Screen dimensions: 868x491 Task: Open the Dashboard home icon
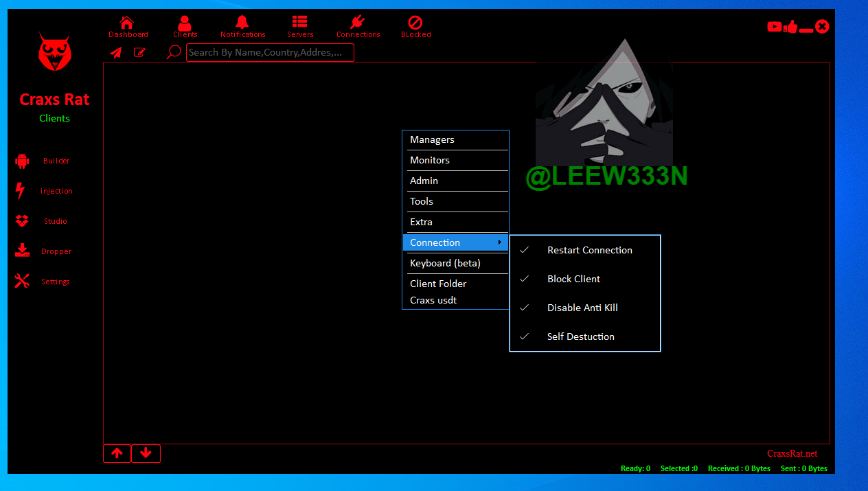[128, 23]
